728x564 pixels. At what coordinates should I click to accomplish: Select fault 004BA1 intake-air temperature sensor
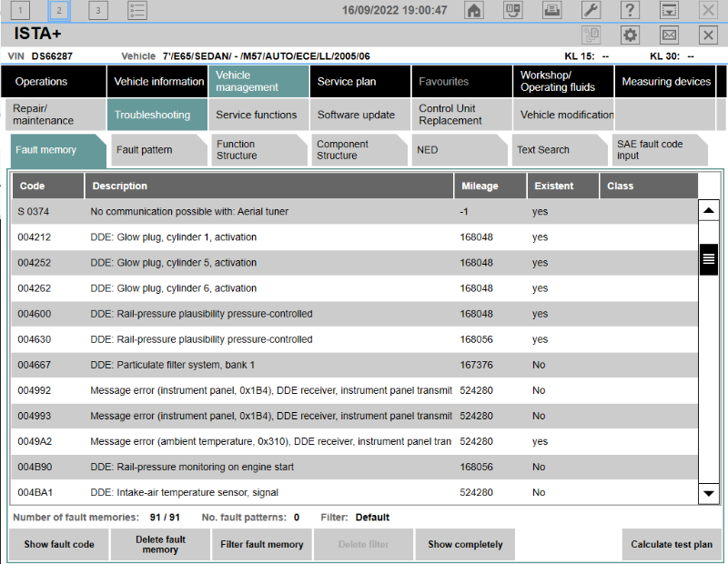355,492
